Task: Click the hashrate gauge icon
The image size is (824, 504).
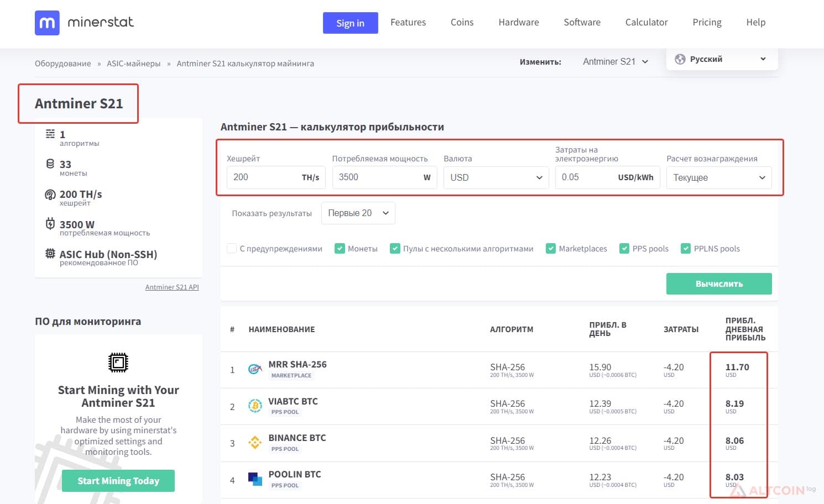Action: click(x=50, y=195)
